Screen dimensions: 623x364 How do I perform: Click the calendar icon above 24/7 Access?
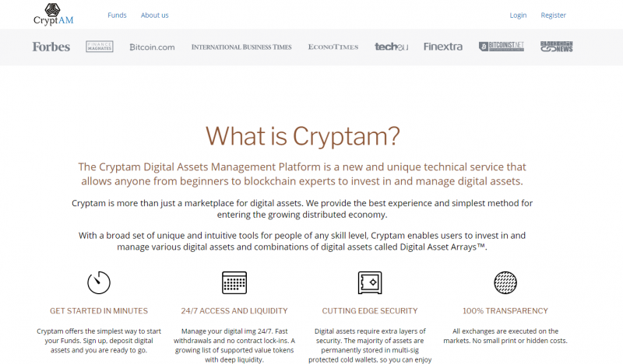pos(234,282)
